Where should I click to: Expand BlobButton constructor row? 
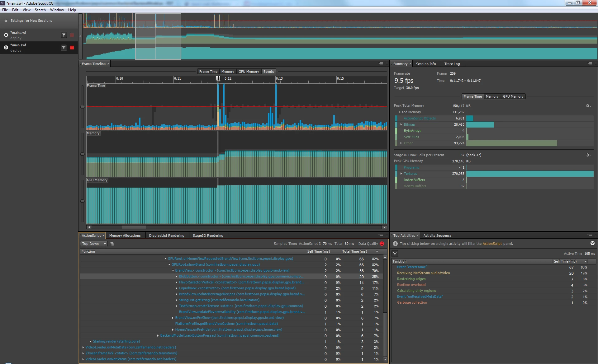pyautogui.click(x=177, y=276)
